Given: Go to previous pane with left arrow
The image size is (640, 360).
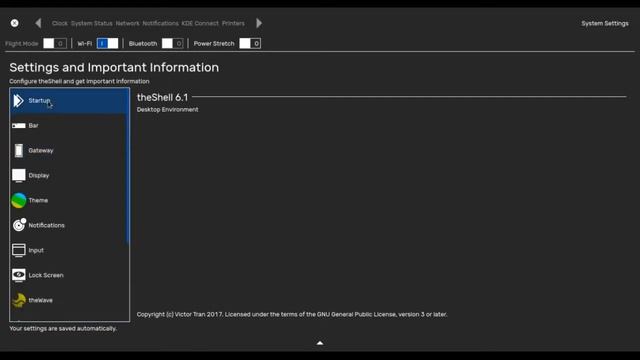Looking at the screenshot, I should [x=38, y=23].
